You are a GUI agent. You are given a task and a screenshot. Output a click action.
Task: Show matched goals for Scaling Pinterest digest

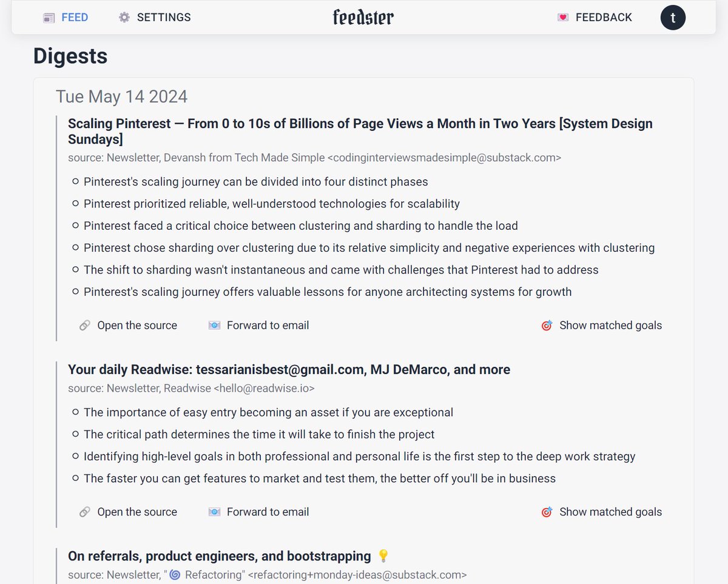click(x=601, y=326)
